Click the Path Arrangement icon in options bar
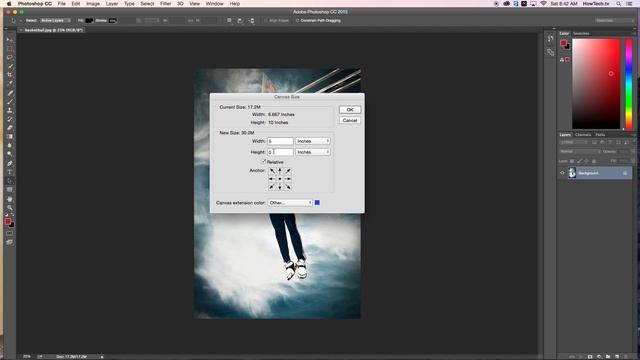Viewport: 640px width, 360px height. 251,20
